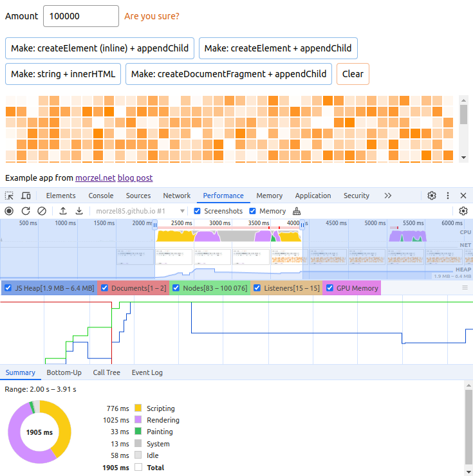Click the download profile icon
The image size is (473, 476).
point(79,211)
